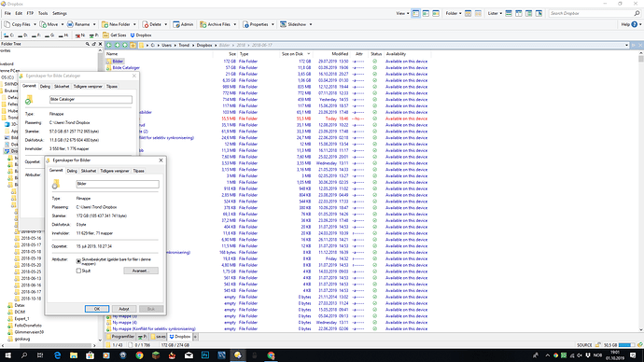Switch to Deling tab in Bilder properties

[x=72, y=171]
